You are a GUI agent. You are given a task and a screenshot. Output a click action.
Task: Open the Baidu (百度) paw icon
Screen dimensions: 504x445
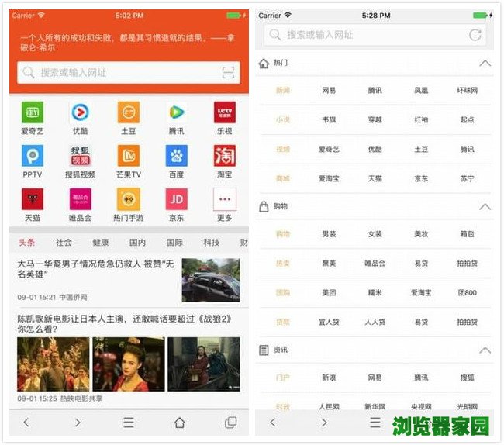[x=177, y=156]
